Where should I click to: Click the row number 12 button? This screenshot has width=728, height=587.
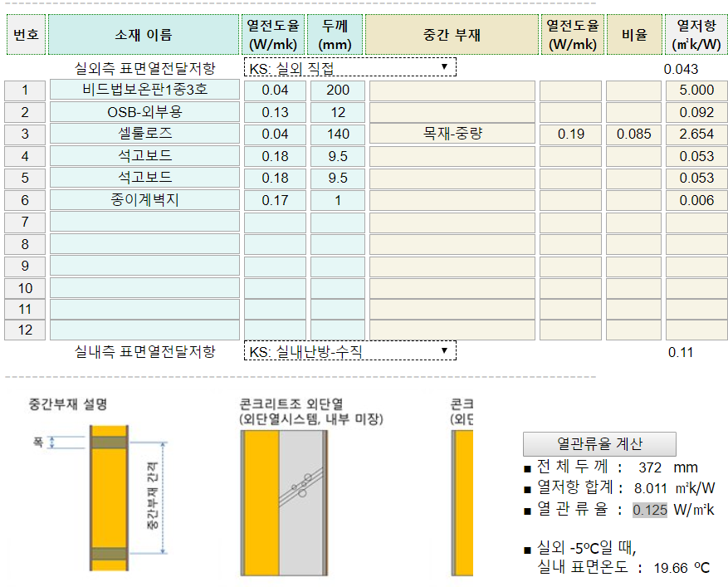[x=25, y=330]
